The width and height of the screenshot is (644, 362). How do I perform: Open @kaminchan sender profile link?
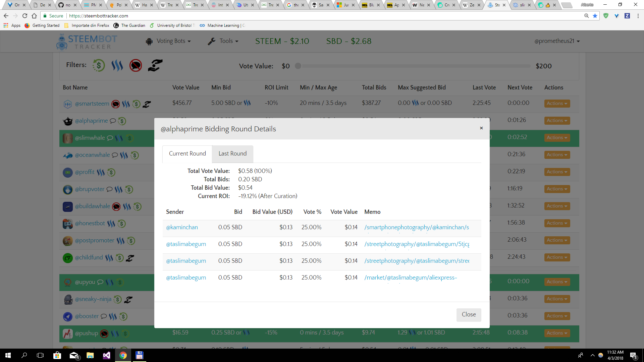(x=182, y=227)
